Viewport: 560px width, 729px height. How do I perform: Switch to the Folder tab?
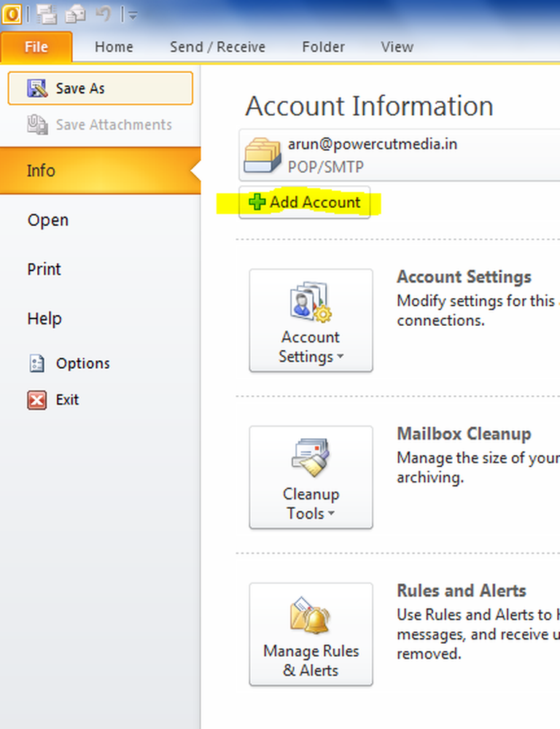(323, 47)
